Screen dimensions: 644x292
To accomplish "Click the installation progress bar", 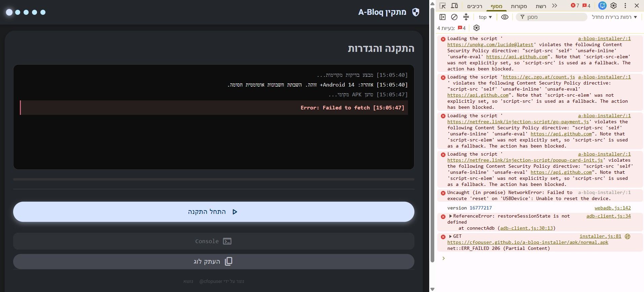I will pos(214,179).
